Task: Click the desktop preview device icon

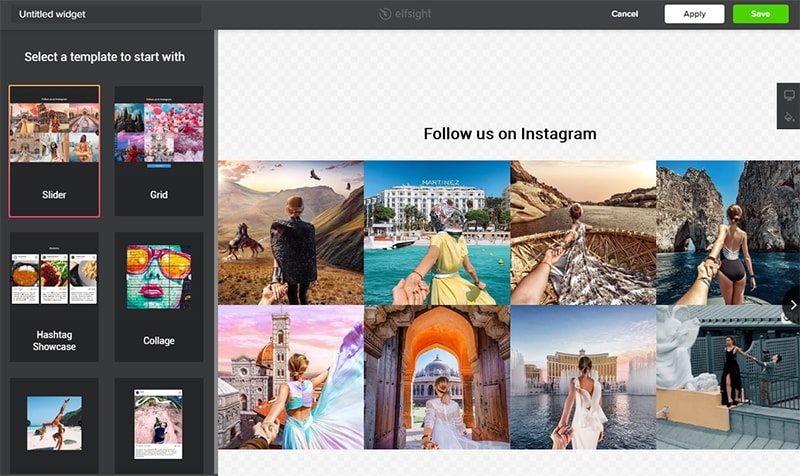Action: pos(789,94)
